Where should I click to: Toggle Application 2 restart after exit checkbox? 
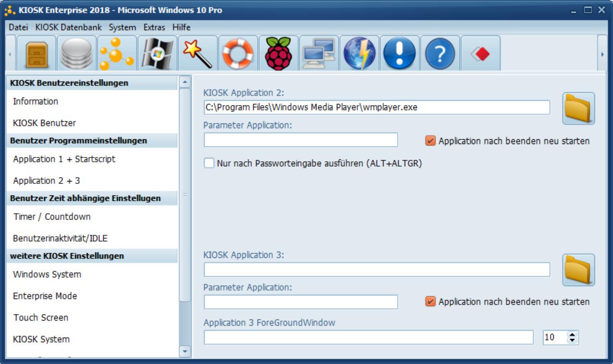[x=430, y=141]
